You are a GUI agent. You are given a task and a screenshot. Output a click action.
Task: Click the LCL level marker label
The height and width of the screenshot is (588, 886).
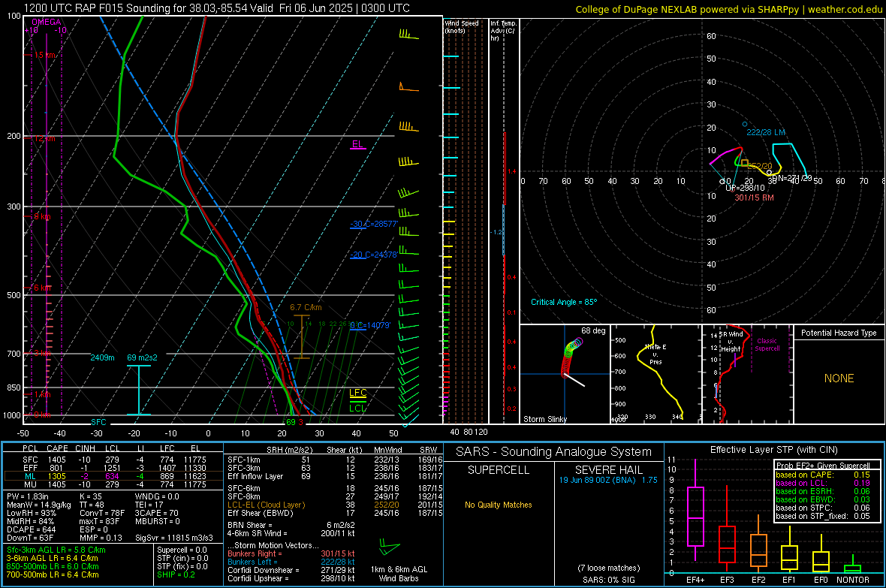pos(357,409)
